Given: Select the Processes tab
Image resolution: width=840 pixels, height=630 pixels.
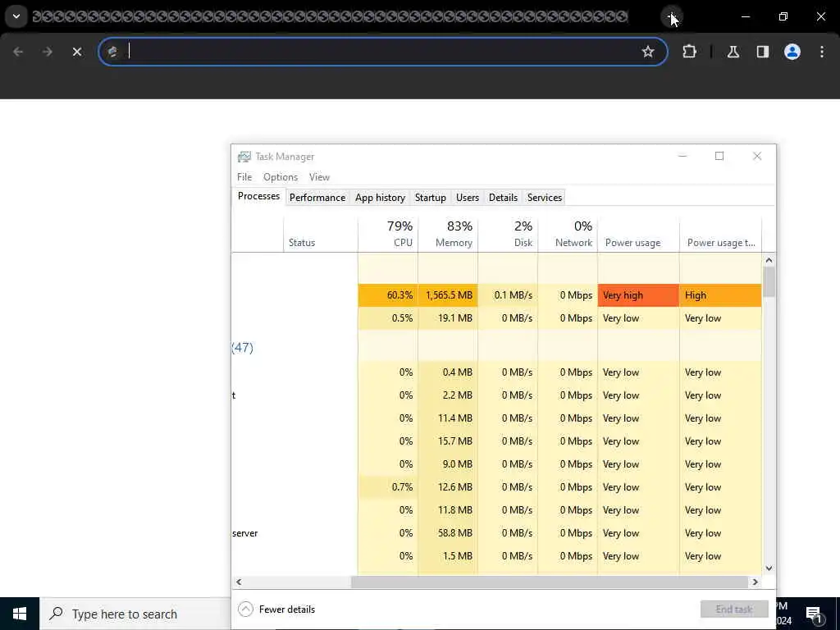Looking at the screenshot, I should (258, 196).
